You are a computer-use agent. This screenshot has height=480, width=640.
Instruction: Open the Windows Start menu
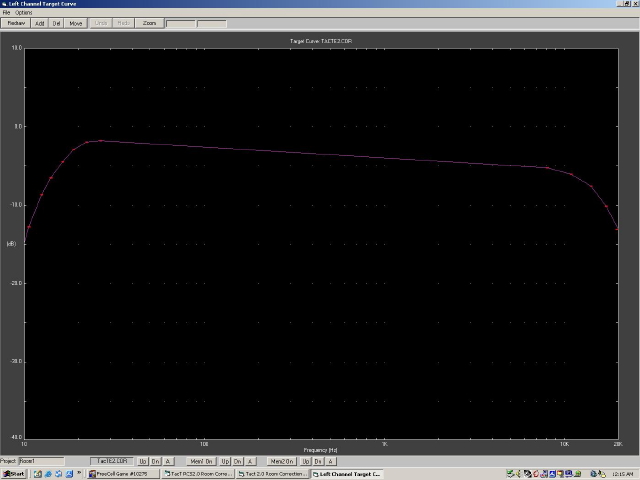(x=14, y=474)
